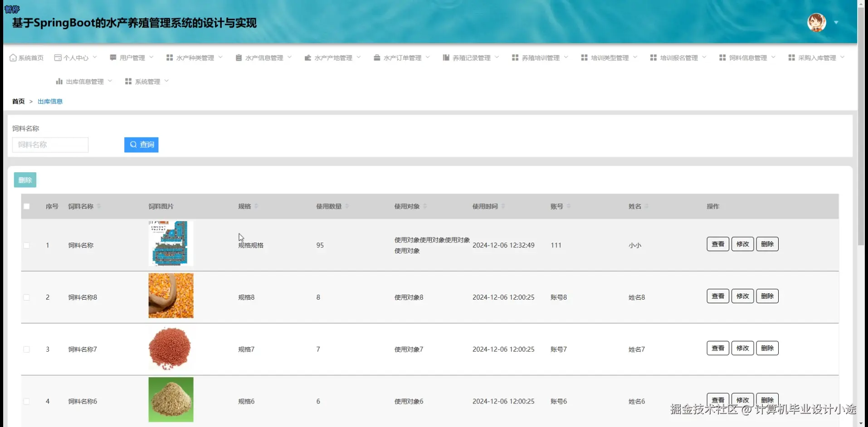This screenshot has height=427, width=868.
Task: Sort the table by 使用数量
Action: pos(347,206)
